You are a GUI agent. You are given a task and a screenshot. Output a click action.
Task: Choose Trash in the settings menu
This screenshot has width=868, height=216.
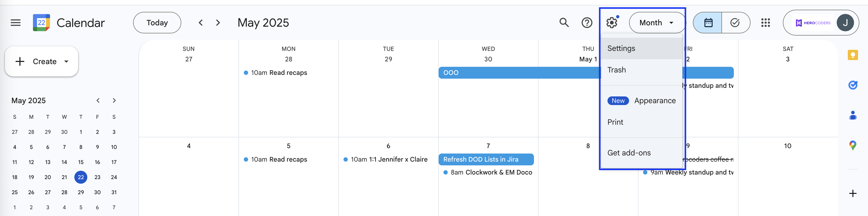[x=641, y=70]
